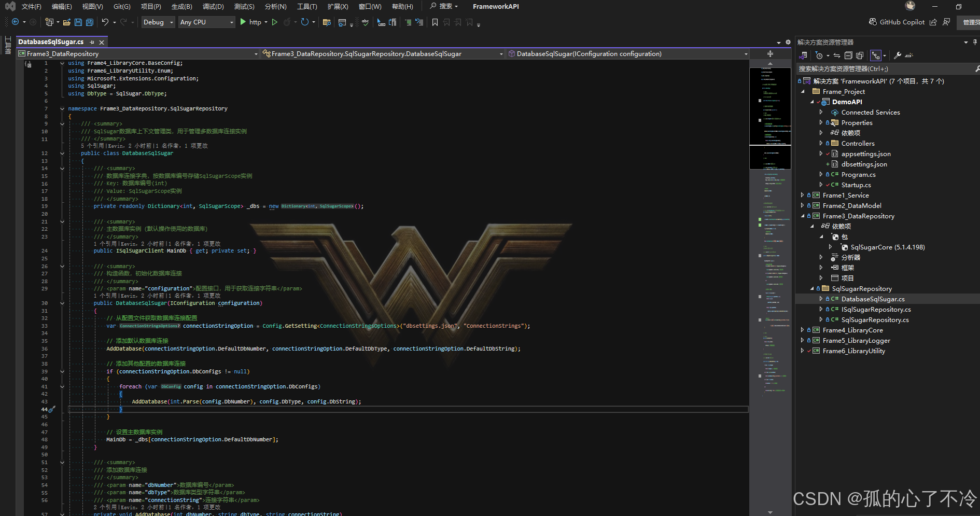Viewport: 980px width, 516px height.
Task: Expand the Frame6_LibraryUtility project node
Action: click(x=802, y=351)
